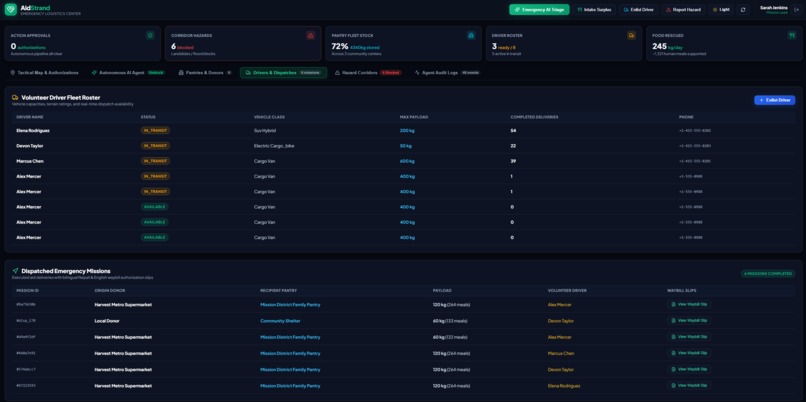The image size is (806, 402).
Task: Click the Local Donor origin cell
Action: click(x=107, y=321)
